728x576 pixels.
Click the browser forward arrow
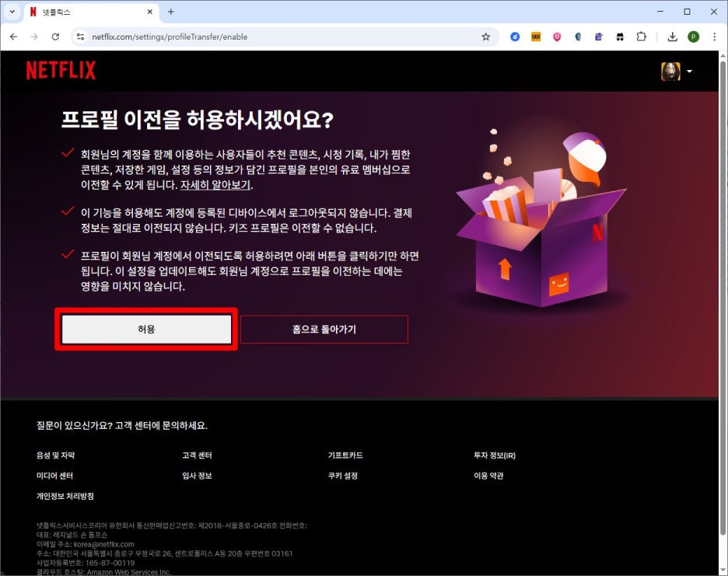click(x=34, y=37)
